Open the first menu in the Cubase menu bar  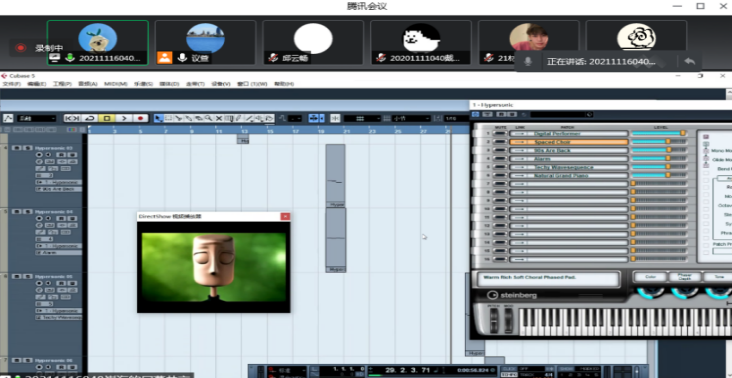click(x=12, y=84)
